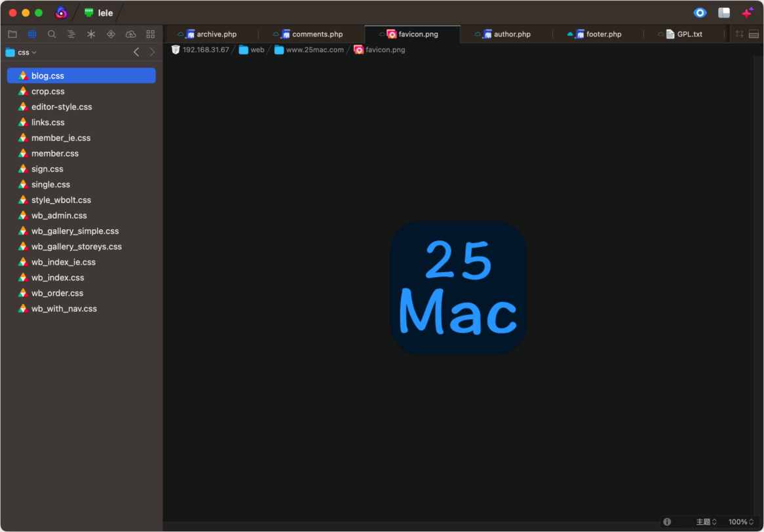Viewport: 764px width, 532px height.
Task: Split the editor pane icon
Action: click(754, 34)
